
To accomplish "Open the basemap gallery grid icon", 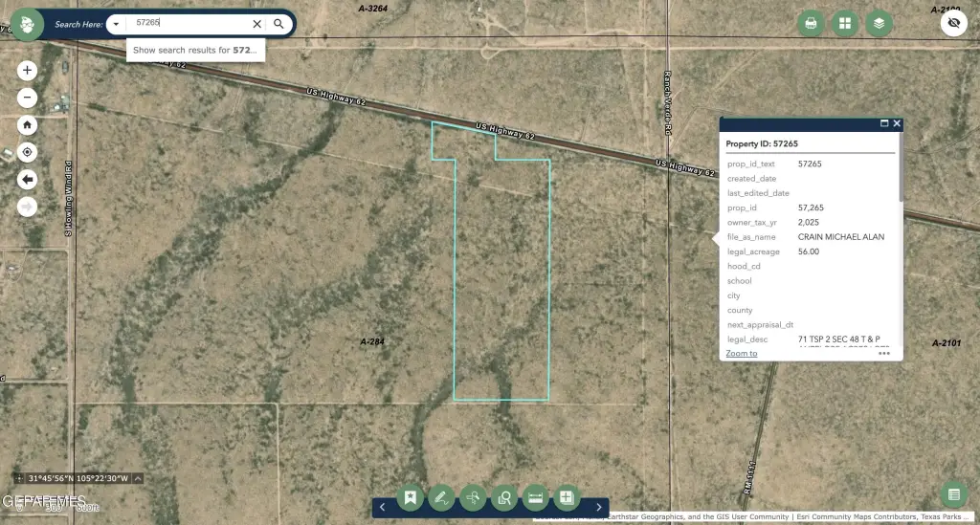I will (845, 24).
